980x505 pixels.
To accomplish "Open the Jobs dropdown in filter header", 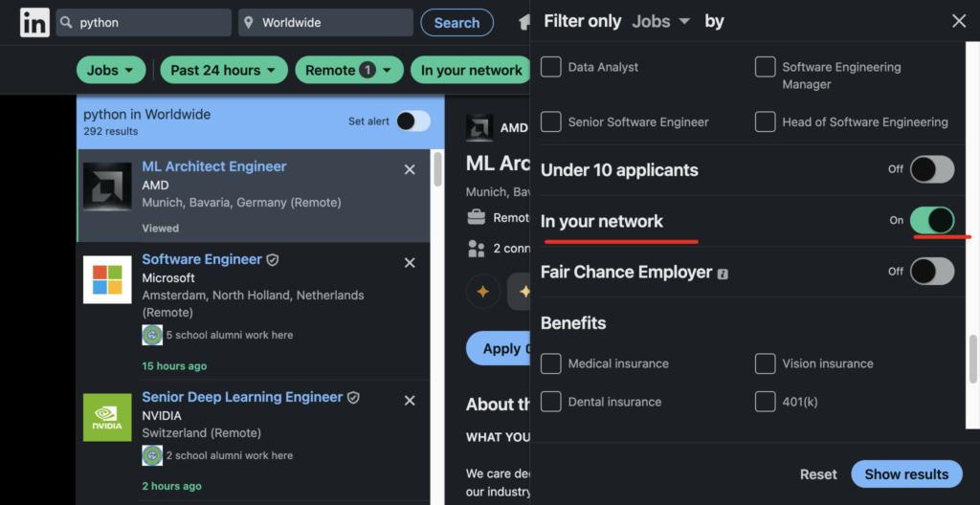I will click(660, 21).
